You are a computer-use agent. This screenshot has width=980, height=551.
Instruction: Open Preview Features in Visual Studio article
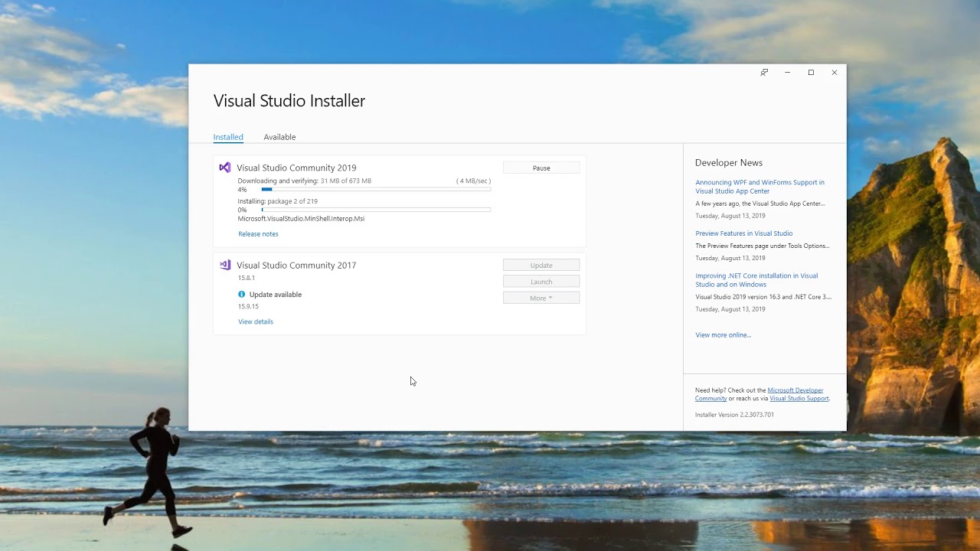(744, 233)
